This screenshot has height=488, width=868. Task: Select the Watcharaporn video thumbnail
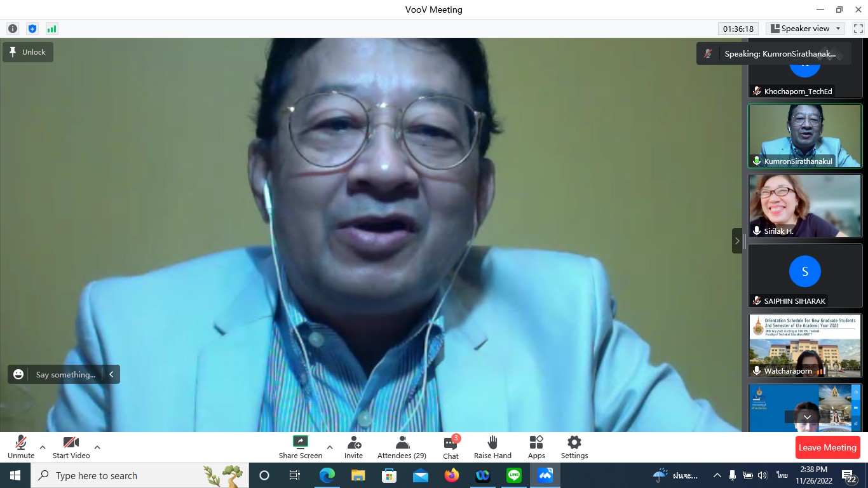[x=805, y=346]
